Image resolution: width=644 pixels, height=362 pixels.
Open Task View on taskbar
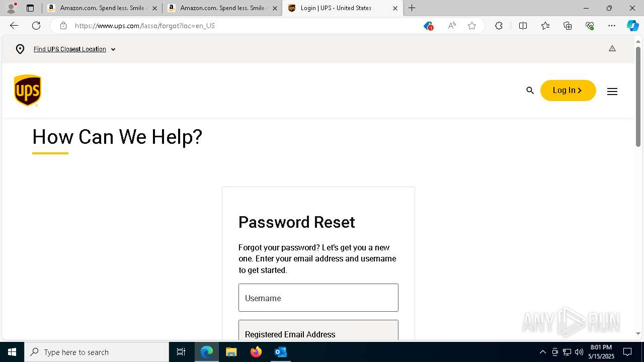click(181, 352)
